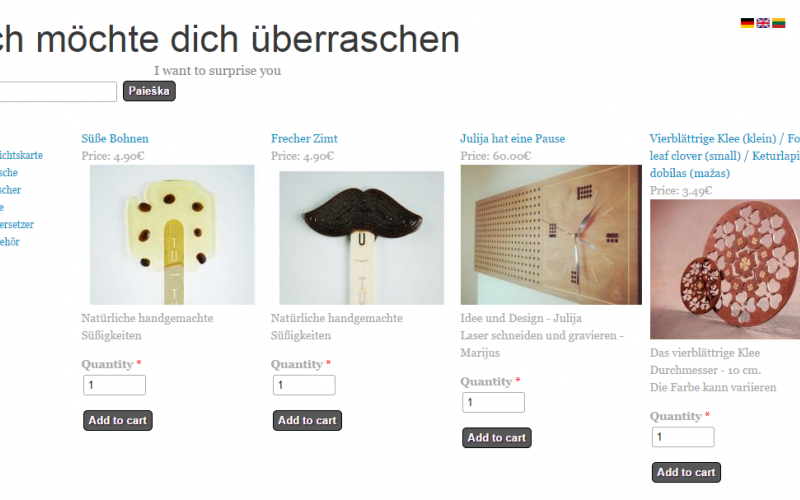This screenshot has height=500, width=800.
Task: Open the Frecher Zimt product link
Action: 304,138
